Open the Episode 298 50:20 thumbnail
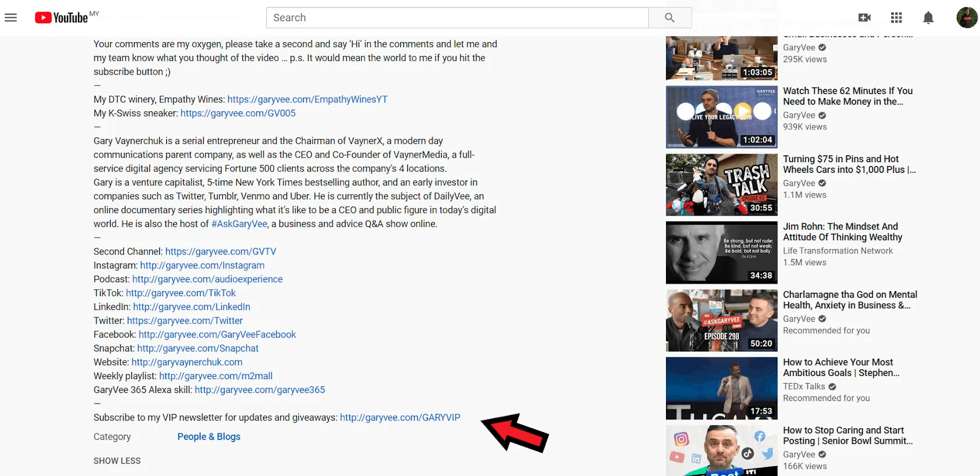This screenshot has height=476, width=980. coord(721,321)
